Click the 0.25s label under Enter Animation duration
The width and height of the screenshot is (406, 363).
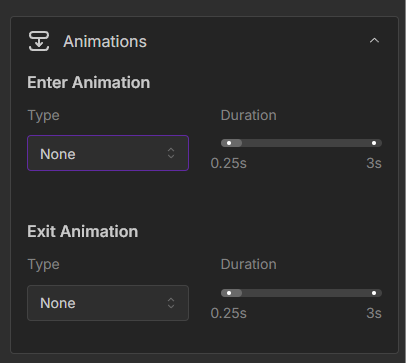229,163
